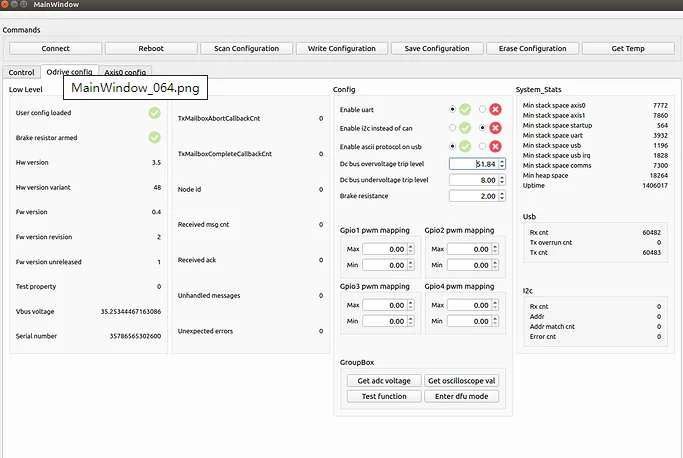The height and width of the screenshot is (458, 683).
Task: Select disable radio for ascii protocol on usb
Action: pos(482,146)
